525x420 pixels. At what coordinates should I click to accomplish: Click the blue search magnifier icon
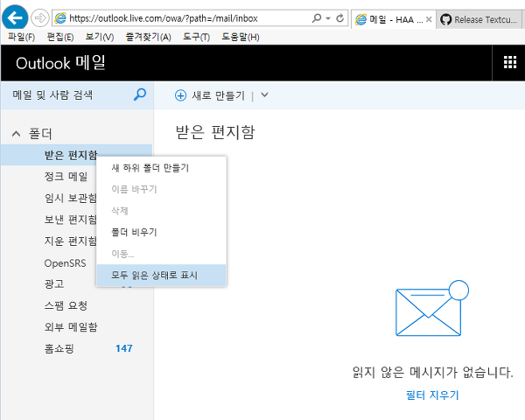[140, 94]
